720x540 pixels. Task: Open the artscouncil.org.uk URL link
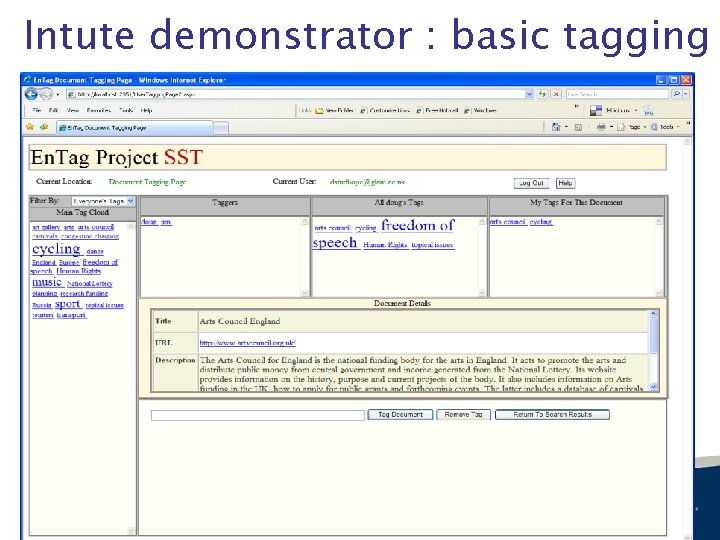248,343
